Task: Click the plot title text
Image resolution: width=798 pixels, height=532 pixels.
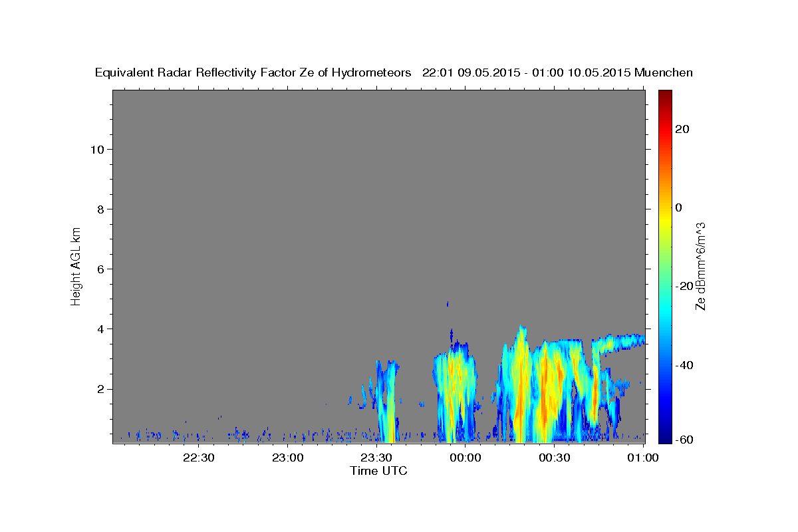Action: [x=394, y=72]
